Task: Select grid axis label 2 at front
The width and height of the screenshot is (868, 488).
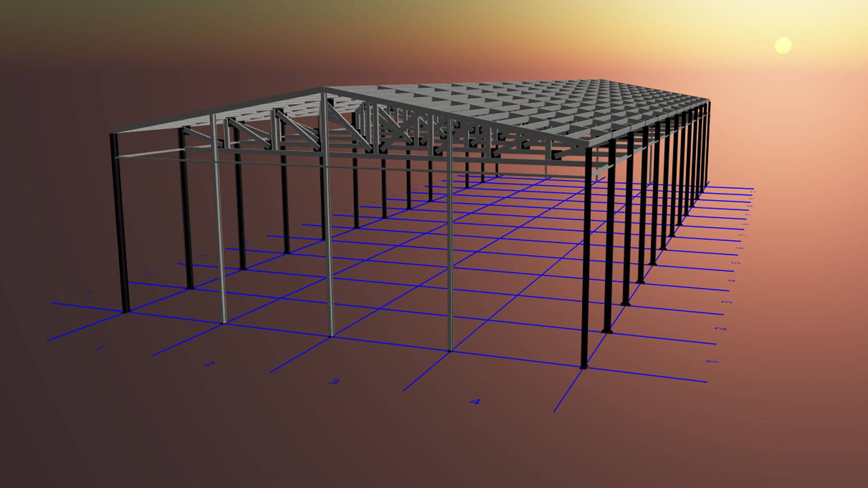Action: [208, 363]
